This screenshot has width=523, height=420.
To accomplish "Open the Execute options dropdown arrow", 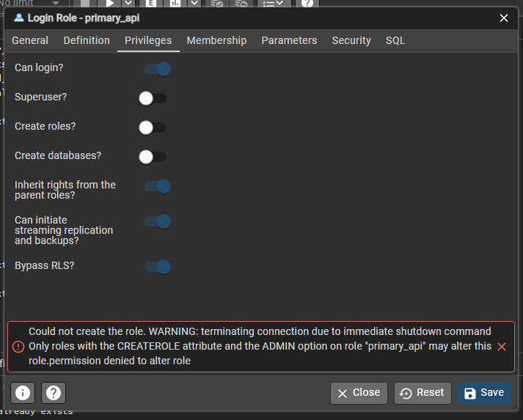I will point(128,4).
